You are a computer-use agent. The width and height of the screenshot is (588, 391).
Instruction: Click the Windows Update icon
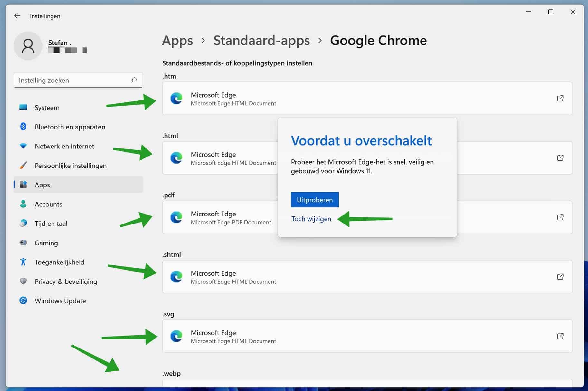click(23, 300)
